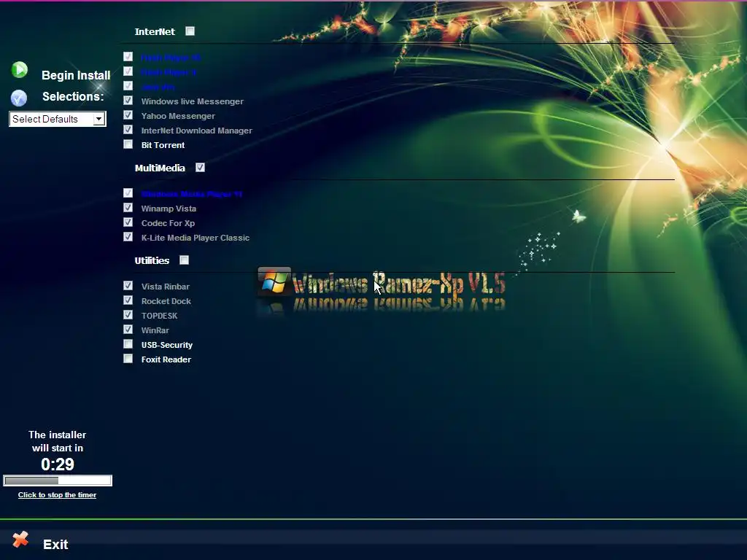Toggle the Utilities category checkbox
This screenshot has height=560, width=747.
click(x=185, y=260)
